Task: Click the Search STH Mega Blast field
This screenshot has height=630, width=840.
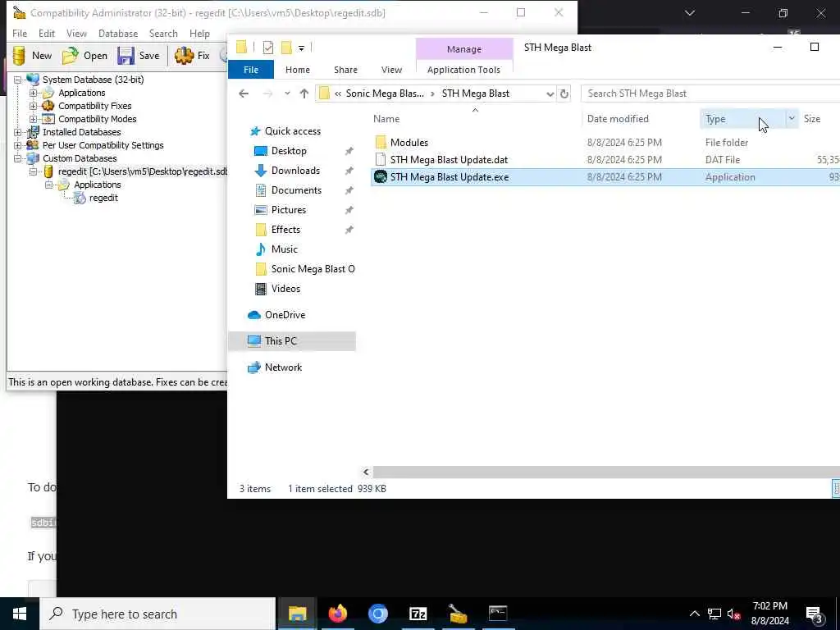Action: pyautogui.click(x=710, y=94)
